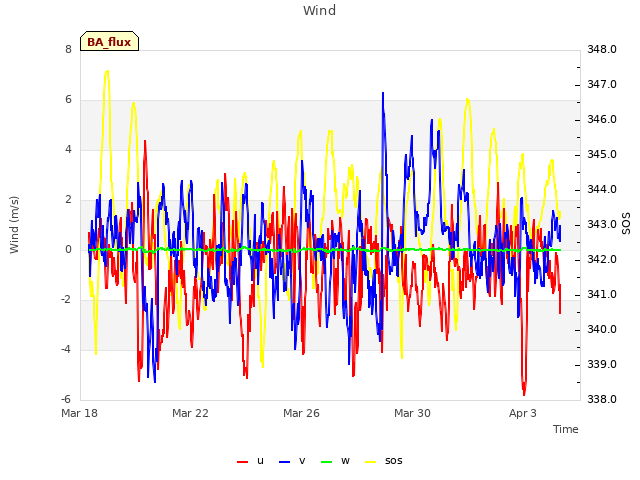This screenshot has height=480, width=640.
Task: Click the left axis value 4
Action: [x=68, y=150]
